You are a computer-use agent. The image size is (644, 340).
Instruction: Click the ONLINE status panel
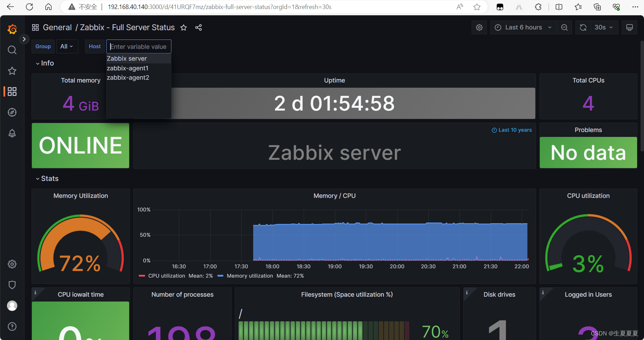[x=81, y=146]
